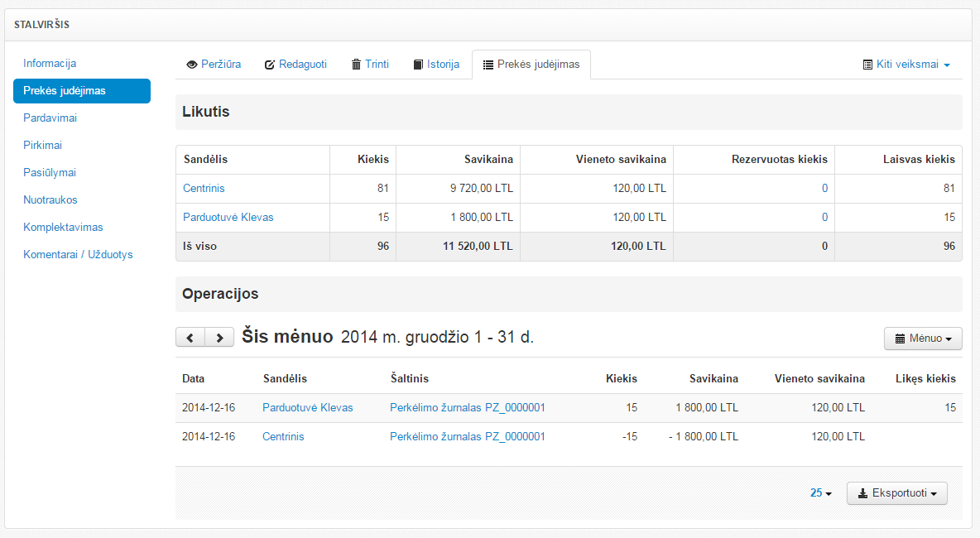Image resolution: width=980 pixels, height=538 pixels.
Task: Click the pencil icon beside Redaguoti
Action: coord(269,65)
